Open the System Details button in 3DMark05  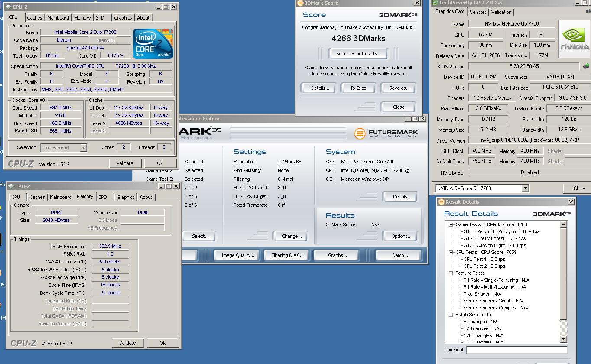401,197
